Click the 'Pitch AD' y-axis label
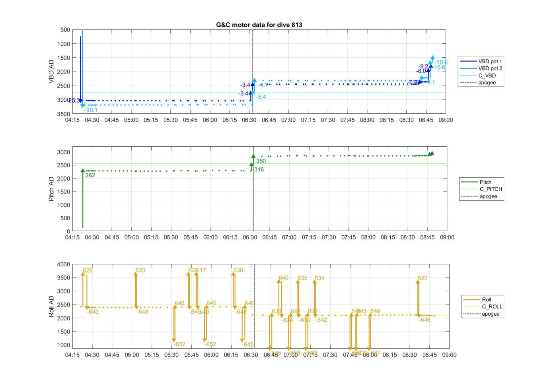The image size is (557, 392). pyautogui.click(x=51, y=189)
